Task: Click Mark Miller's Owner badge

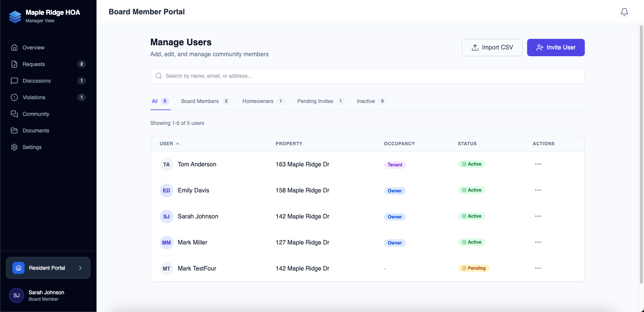Action: 395,243
